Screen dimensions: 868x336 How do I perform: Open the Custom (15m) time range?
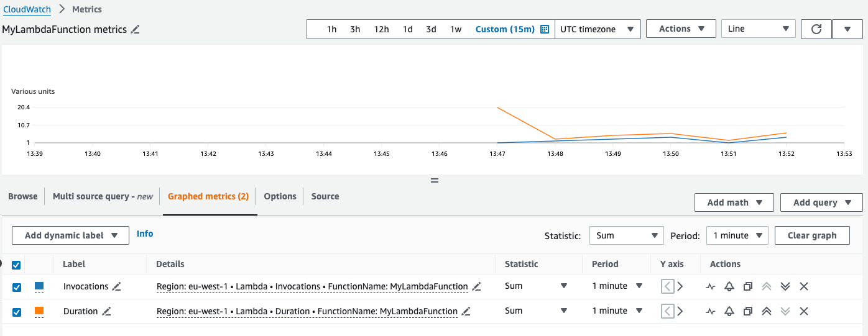(x=505, y=29)
